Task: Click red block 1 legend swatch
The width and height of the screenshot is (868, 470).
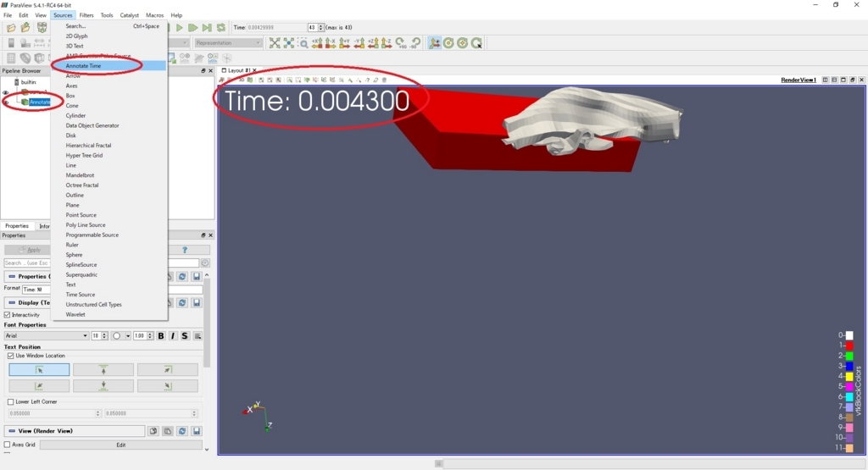Action: point(849,345)
